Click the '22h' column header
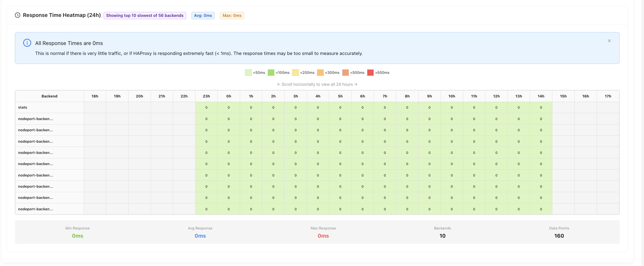 pyautogui.click(x=184, y=96)
